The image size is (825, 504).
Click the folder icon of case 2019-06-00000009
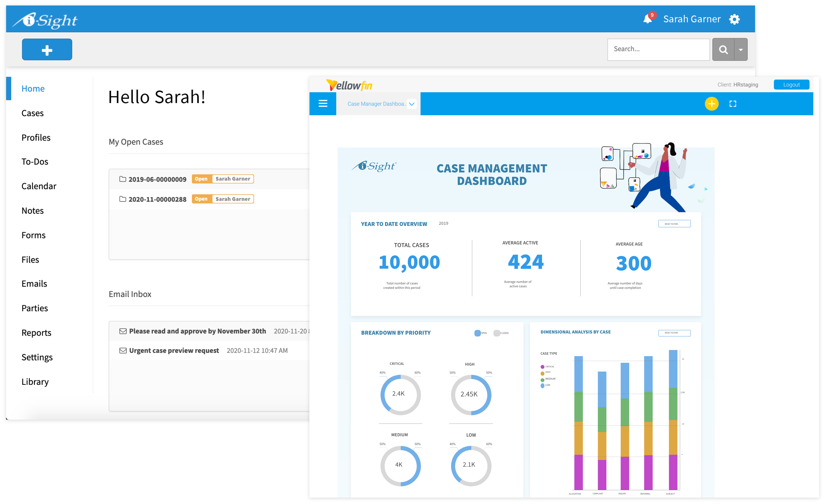point(123,179)
